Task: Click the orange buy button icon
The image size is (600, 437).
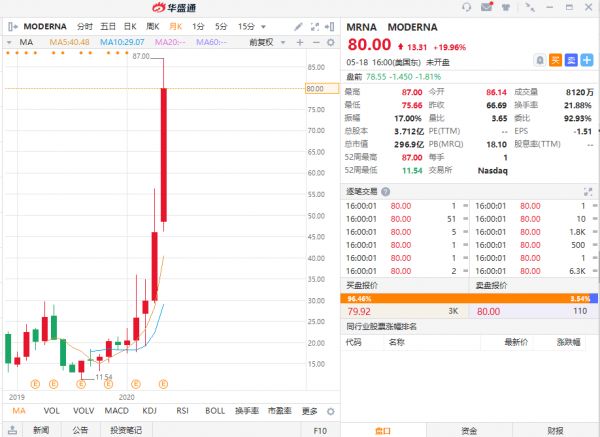Action: [553, 60]
